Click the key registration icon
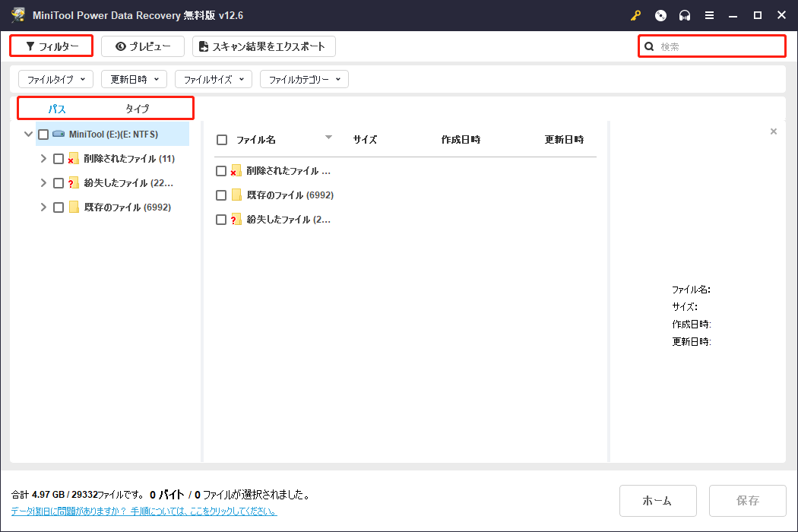The width and height of the screenshot is (798, 532). pyautogui.click(x=635, y=16)
